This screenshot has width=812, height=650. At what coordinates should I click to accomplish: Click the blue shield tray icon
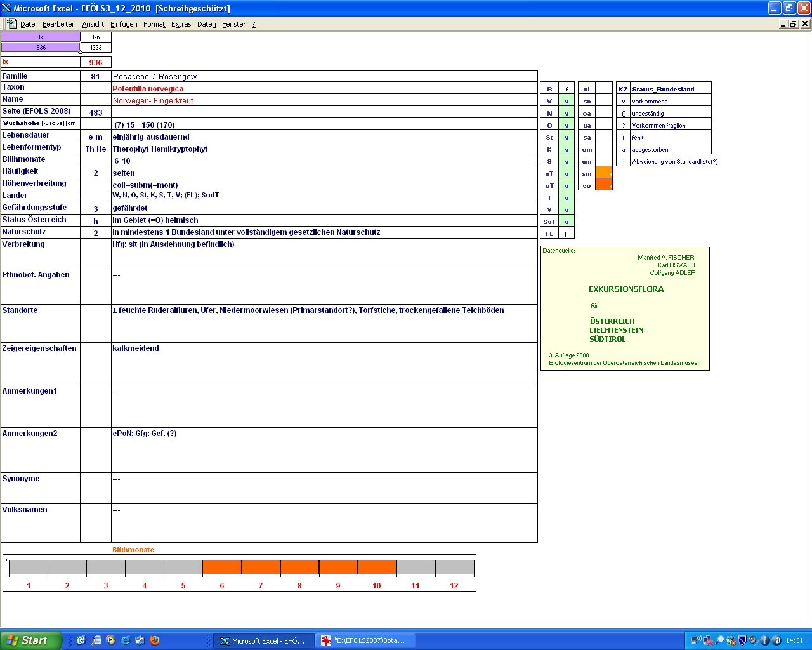(x=742, y=640)
